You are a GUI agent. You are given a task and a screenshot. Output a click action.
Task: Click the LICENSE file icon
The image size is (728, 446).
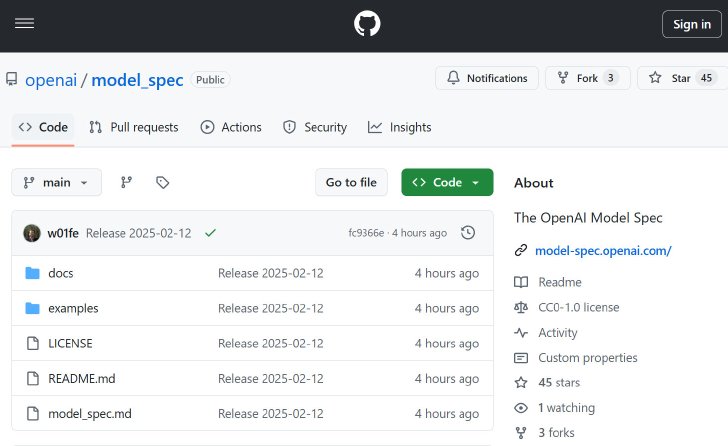(x=32, y=343)
